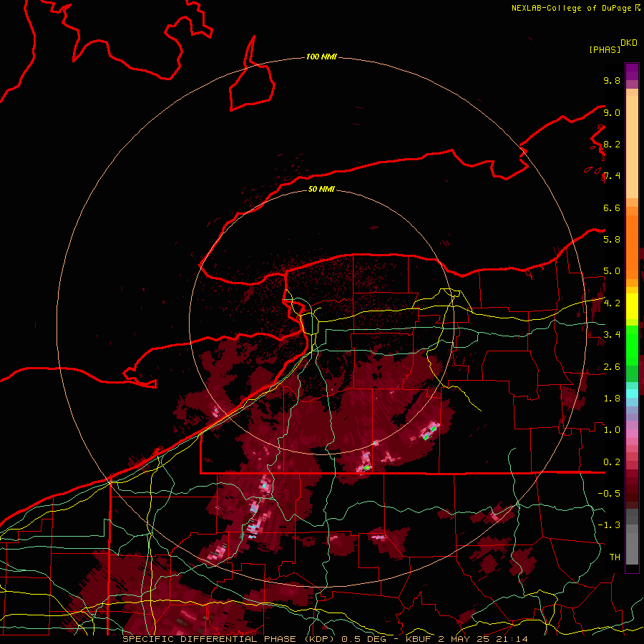
Task: Click the DKD label above the color scale
Action: click(629, 43)
